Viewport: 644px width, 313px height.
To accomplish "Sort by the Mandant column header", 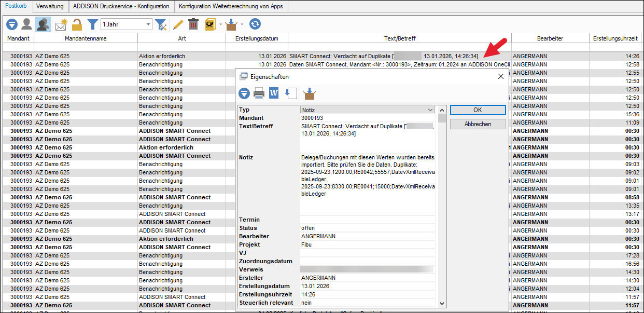I will point(18,38).
